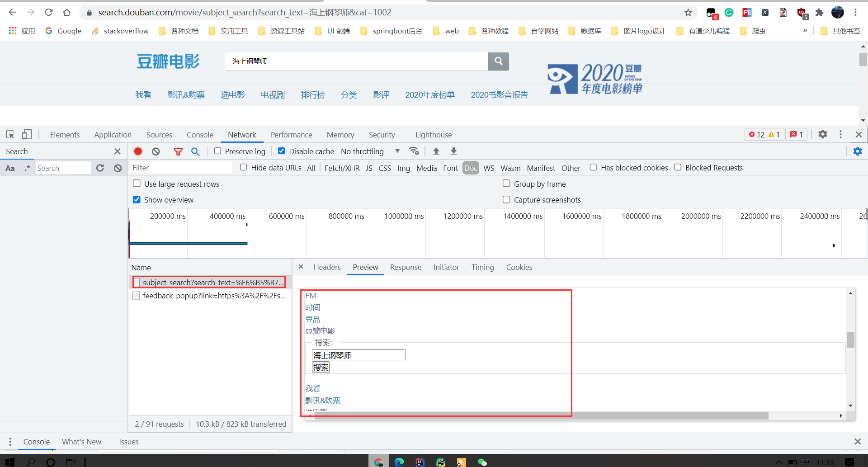Open the Response tab
This screenshot has width=868, height=467.
(406, 267)
